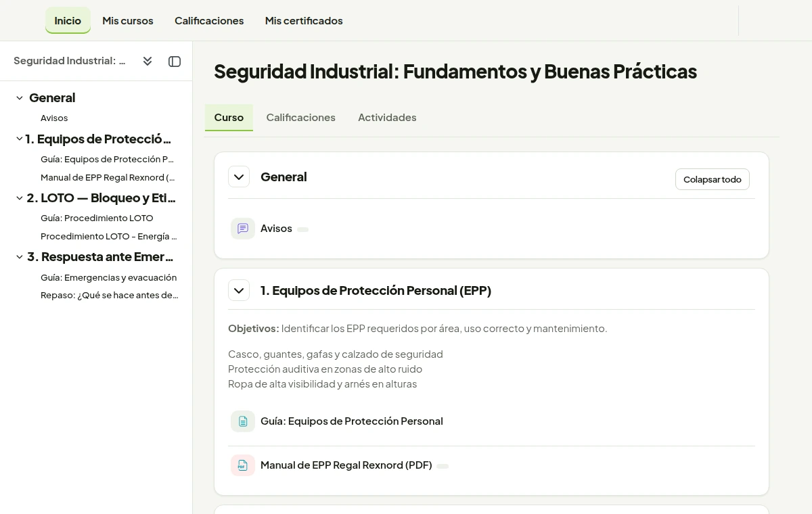Open the Avisos link in General card
The image size is (812, 514).
pyautogui.click(x=276, y=229)
